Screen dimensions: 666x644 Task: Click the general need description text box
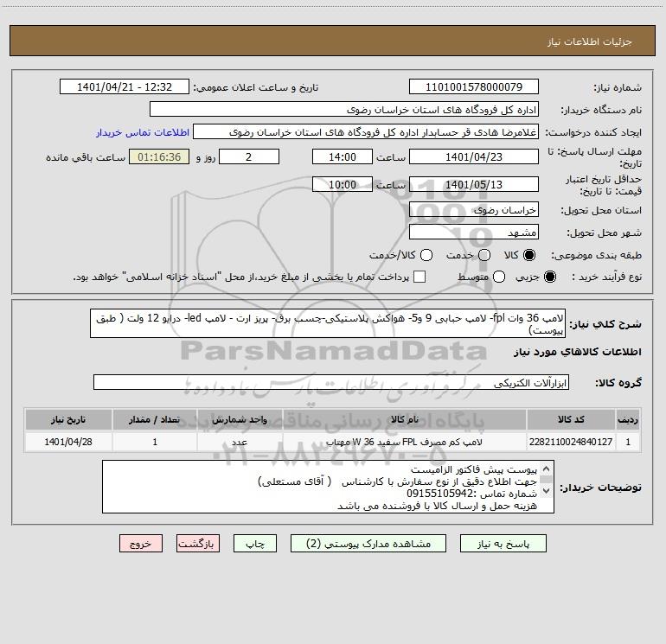pyautogui.click(x=328, y=323)
